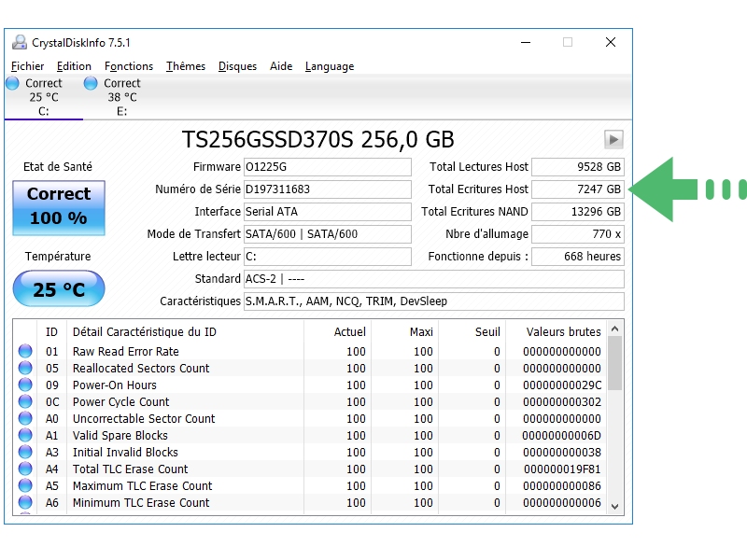
Task: Click status orb for Raw Read Error Rate
Action: [x=25, y=352]
